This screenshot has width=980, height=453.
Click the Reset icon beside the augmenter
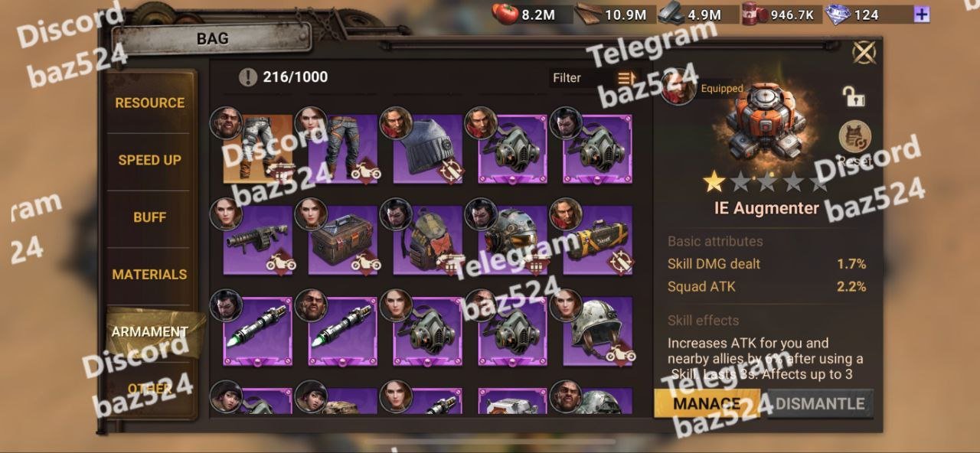pos(854,137)
